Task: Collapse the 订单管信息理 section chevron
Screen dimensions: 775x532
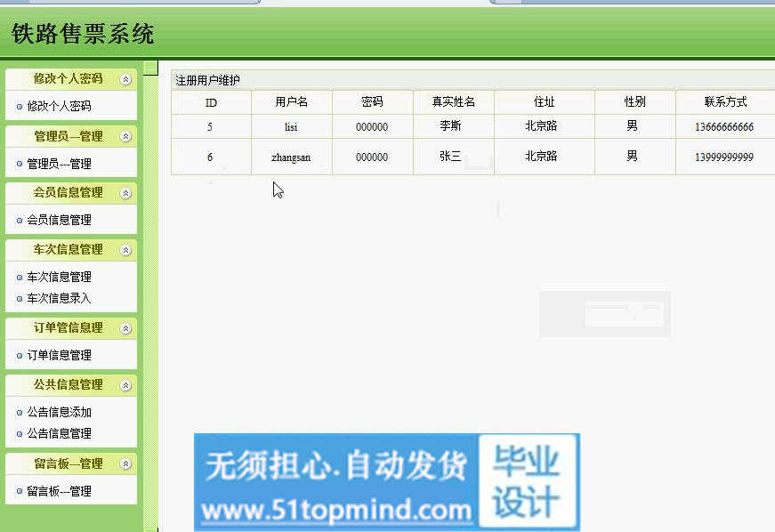Action: (x=126, y=328)
